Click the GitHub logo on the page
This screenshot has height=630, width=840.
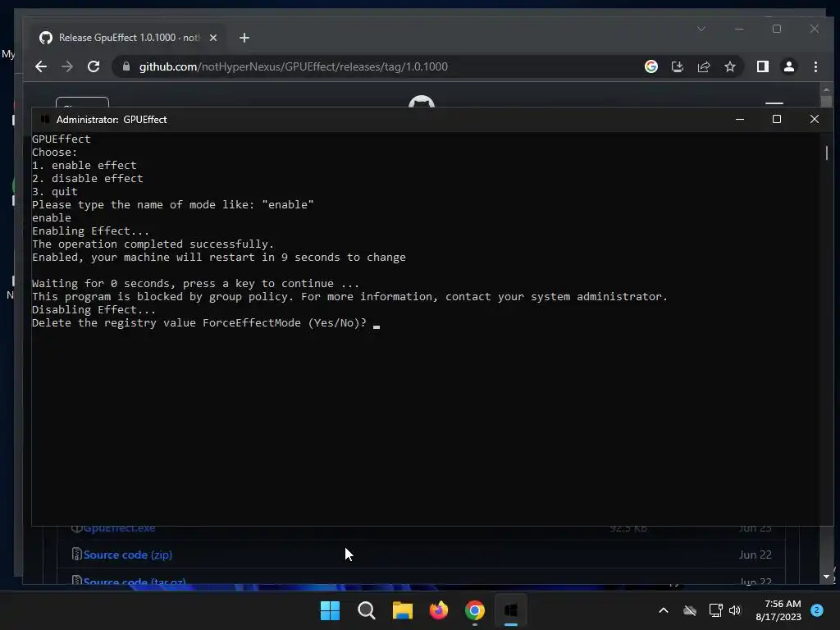click(421, 102)
